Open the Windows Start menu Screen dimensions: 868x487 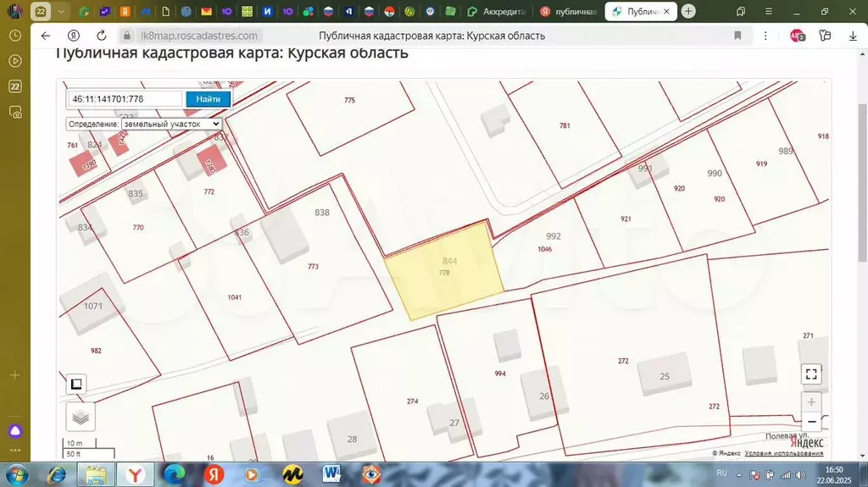click(17, 475)
